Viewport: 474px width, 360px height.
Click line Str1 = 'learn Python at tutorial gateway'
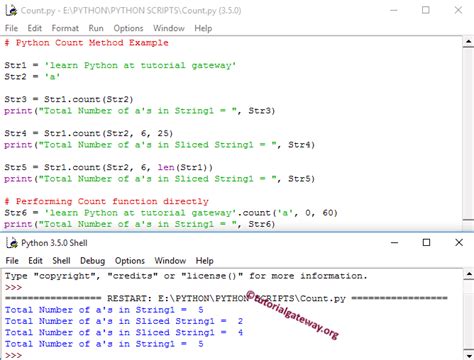point(120,65)
